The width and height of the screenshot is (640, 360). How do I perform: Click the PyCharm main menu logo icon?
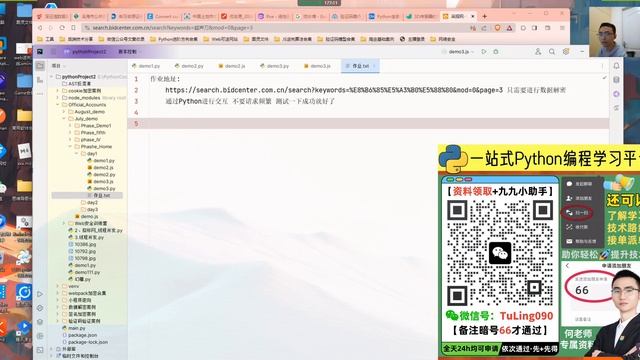tap(40, 52)
